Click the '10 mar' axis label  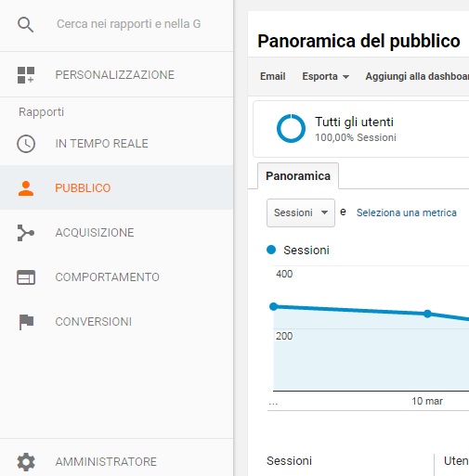coord(427,401)
